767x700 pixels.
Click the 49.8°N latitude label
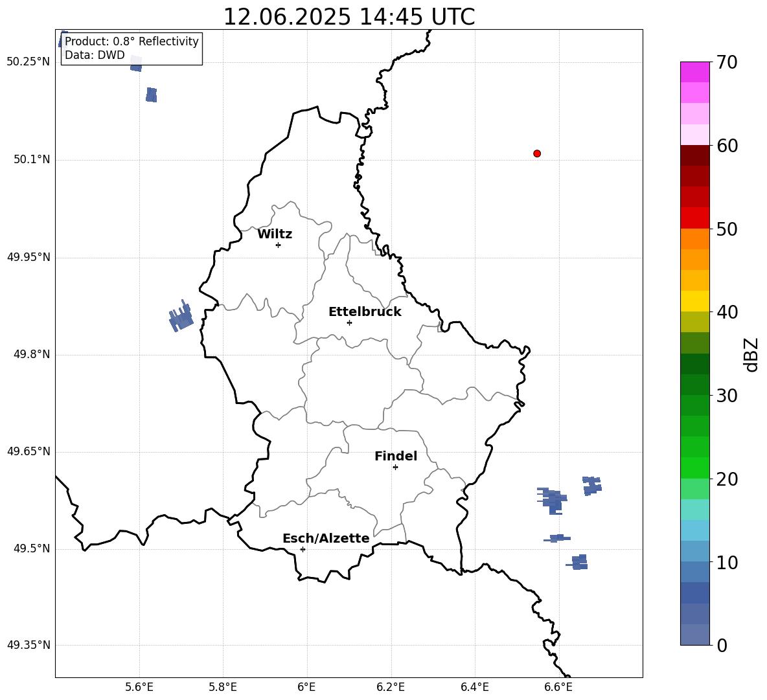point(32,354)
